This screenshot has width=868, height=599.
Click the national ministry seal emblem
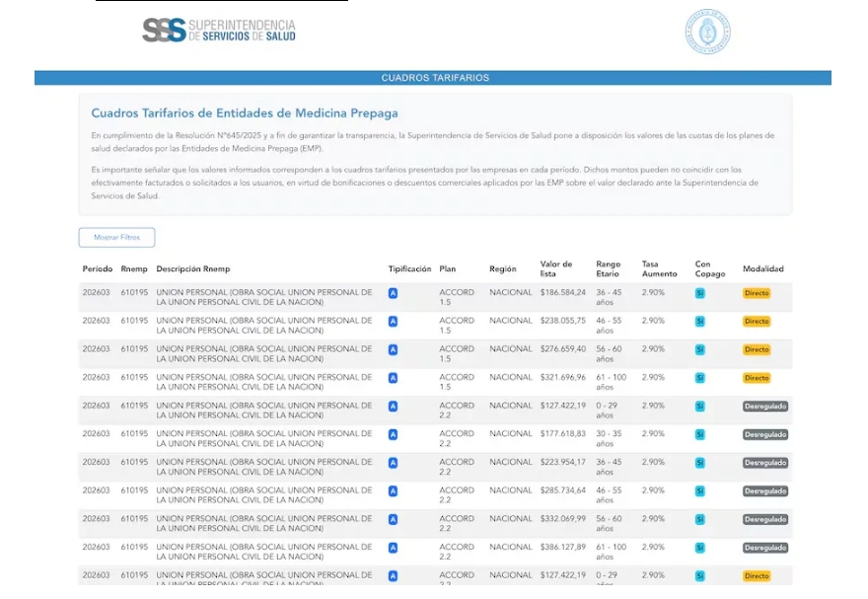coord(707,32)
